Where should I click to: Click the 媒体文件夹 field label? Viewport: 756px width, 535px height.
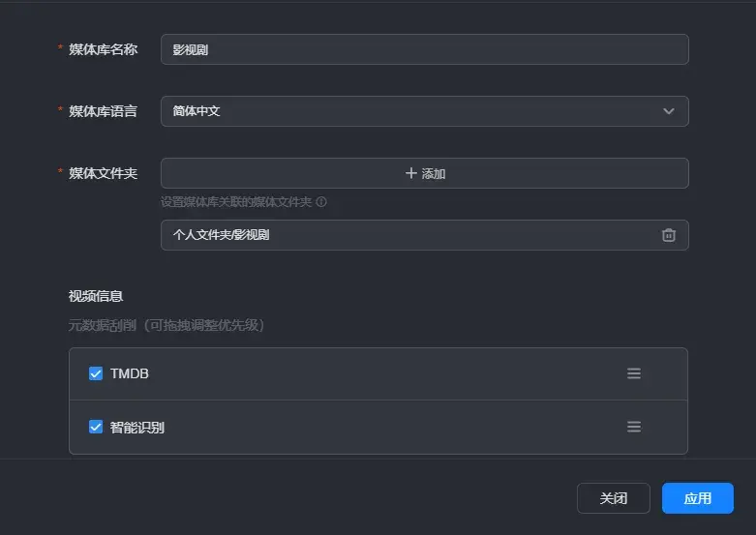(103, 173)
